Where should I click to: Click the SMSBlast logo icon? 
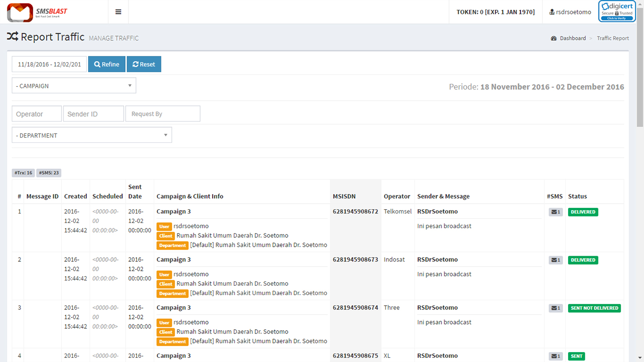[x=19, y=12]
